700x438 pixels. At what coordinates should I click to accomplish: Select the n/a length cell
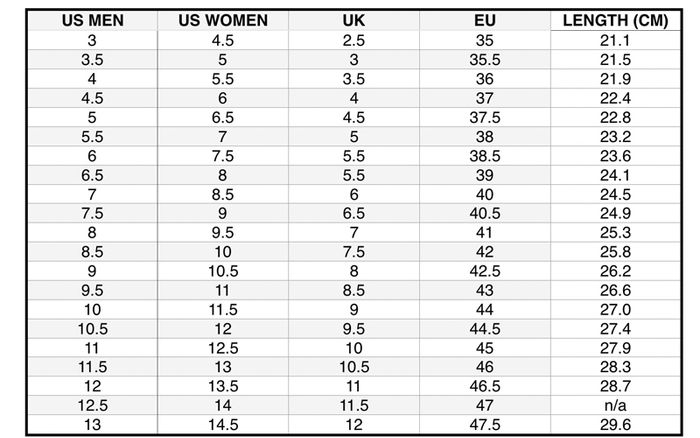(x=615, y=405)
